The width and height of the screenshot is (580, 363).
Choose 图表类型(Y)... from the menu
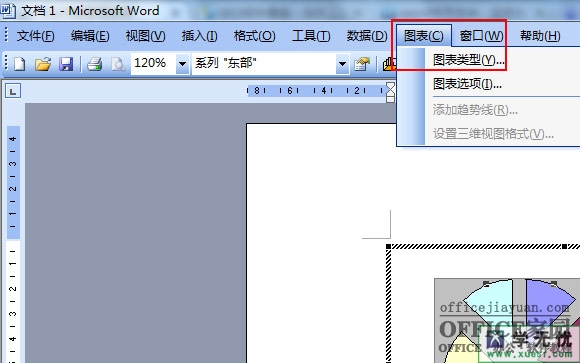click(x=468, y=60)
